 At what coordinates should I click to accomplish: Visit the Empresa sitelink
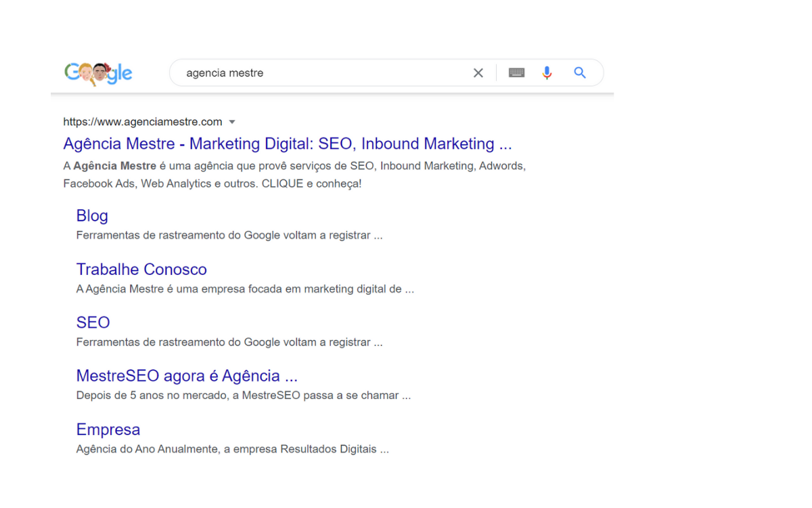coord(108,429)
